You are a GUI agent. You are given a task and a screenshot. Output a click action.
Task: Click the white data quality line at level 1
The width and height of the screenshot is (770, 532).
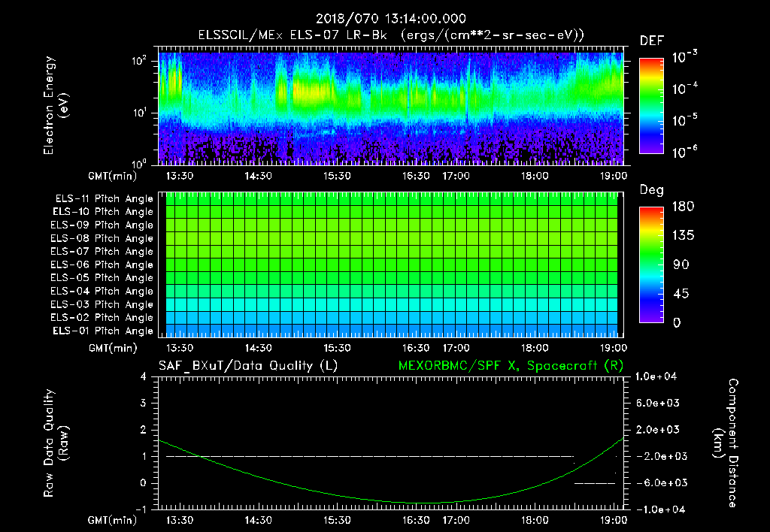(x=370, y=456)
